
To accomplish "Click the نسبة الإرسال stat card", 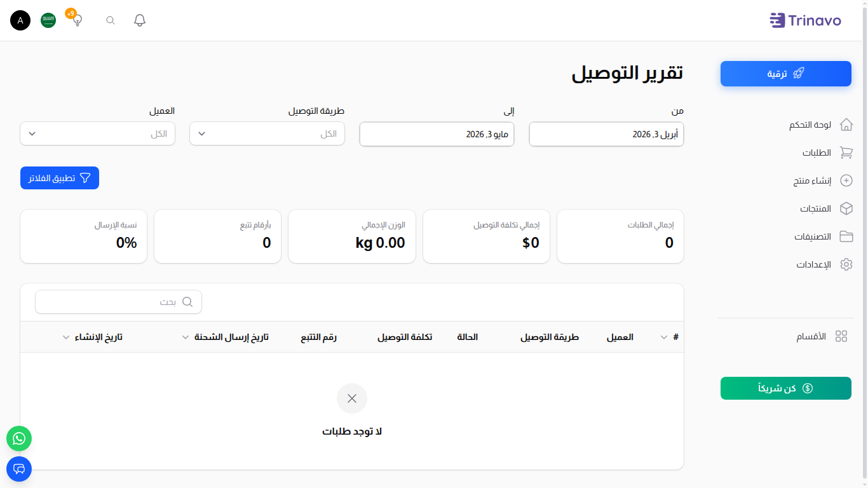I will click(x=84, y=236).
